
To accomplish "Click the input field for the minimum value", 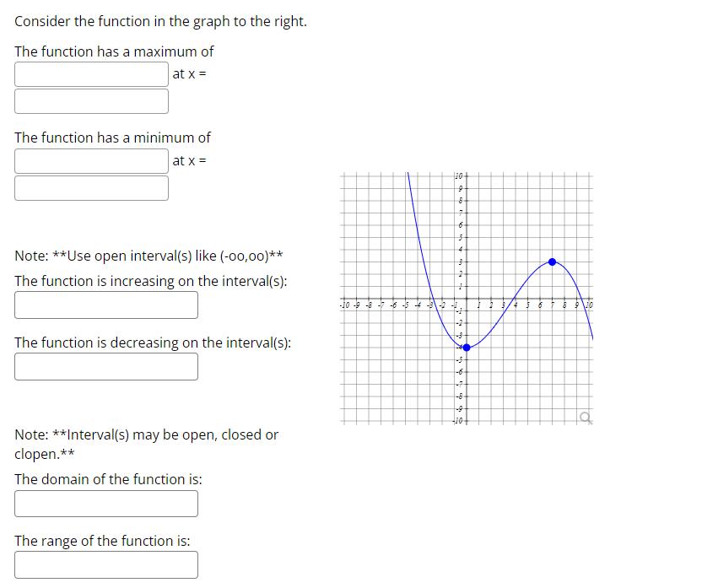I will tap(91, 160).
